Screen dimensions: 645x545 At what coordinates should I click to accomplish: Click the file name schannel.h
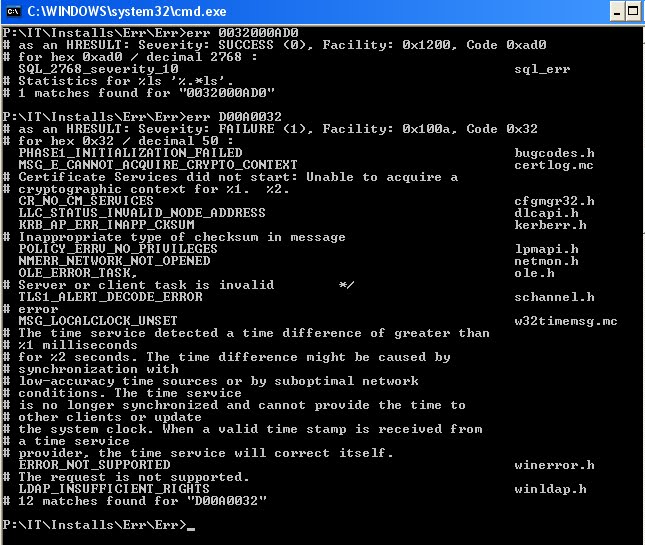pyautogui.click(x=554, y=297)
